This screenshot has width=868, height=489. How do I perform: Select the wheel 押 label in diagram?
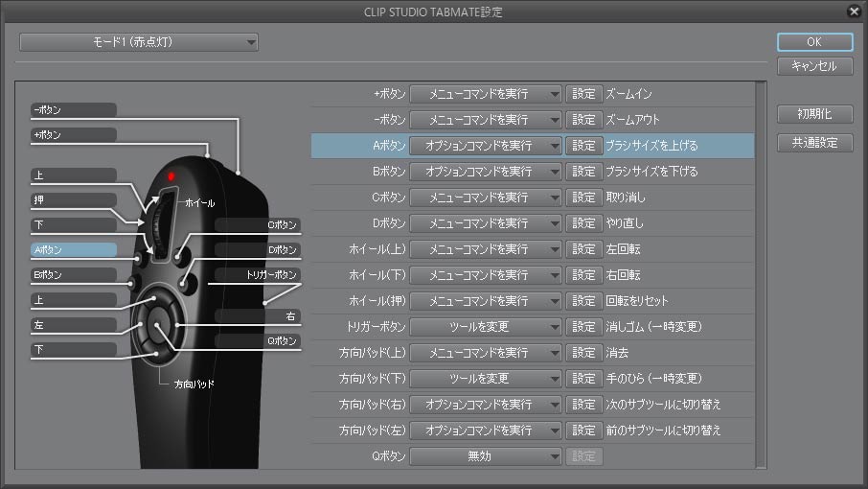point(74,200)
